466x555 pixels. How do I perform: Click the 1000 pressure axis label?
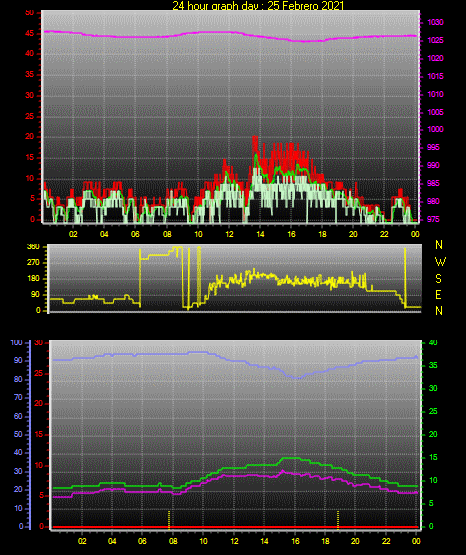click(x=435, y=129)
